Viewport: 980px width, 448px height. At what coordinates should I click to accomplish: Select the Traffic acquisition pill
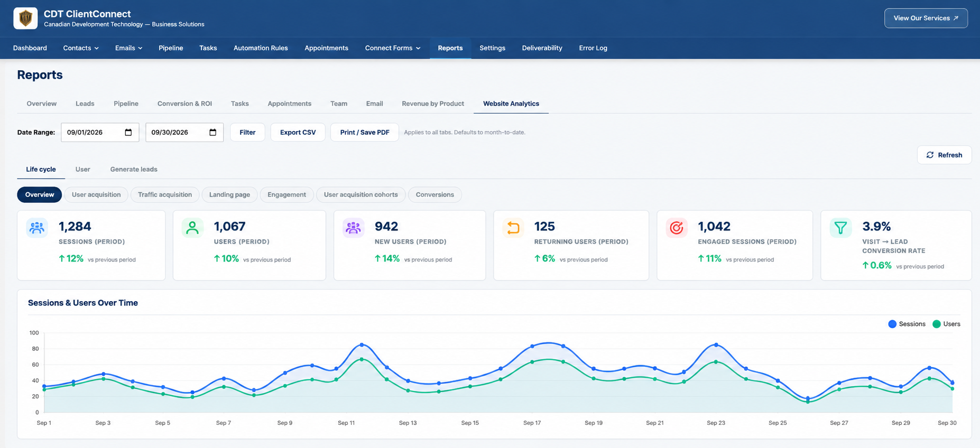point(165,195)
